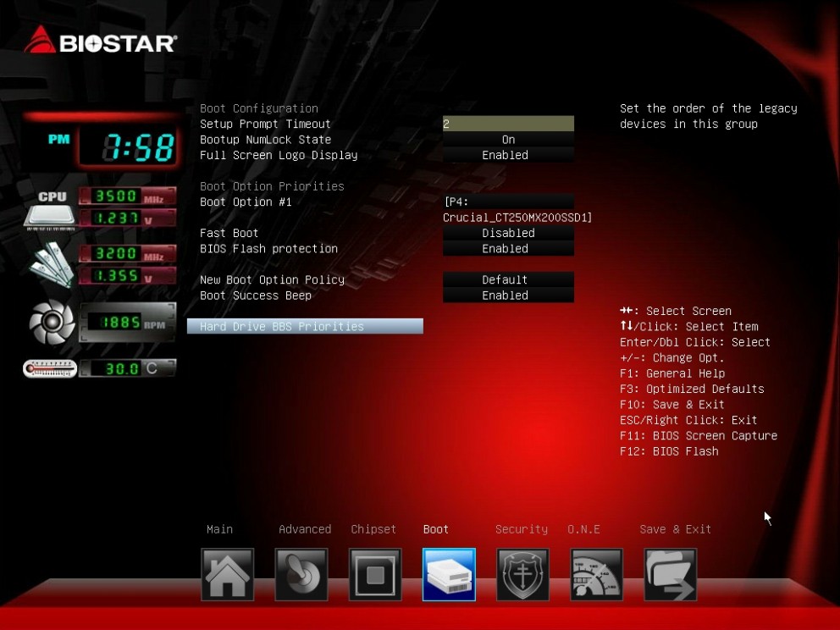Click the Setup Prompt Timeout value field
The image size is (840, 630).
(508, 124)
